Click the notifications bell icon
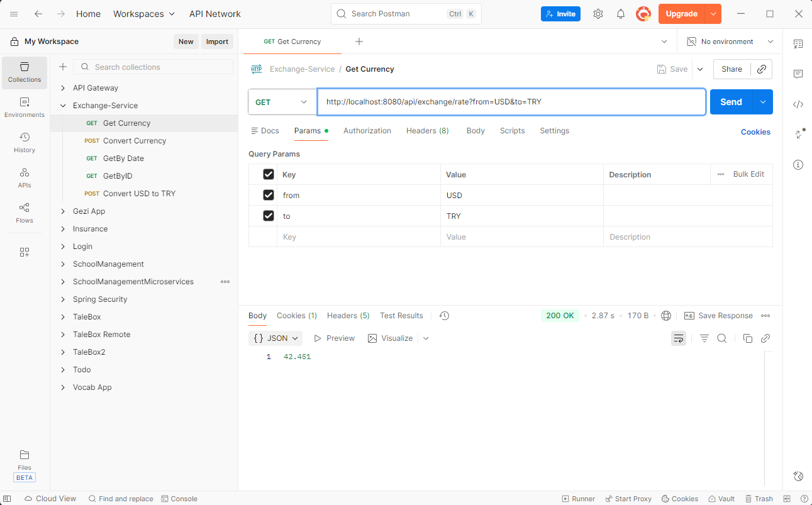The width and height of the screenshot is (812, 505). [621, 14]
